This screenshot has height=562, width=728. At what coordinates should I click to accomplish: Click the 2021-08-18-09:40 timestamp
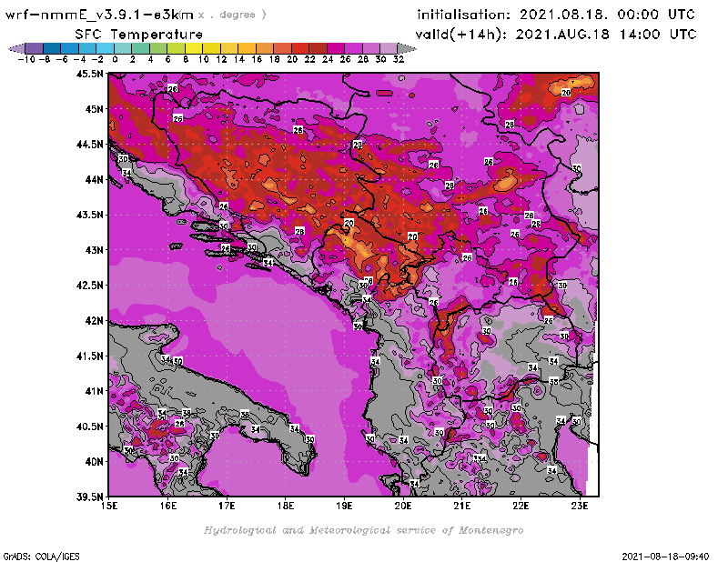[665, 557]
